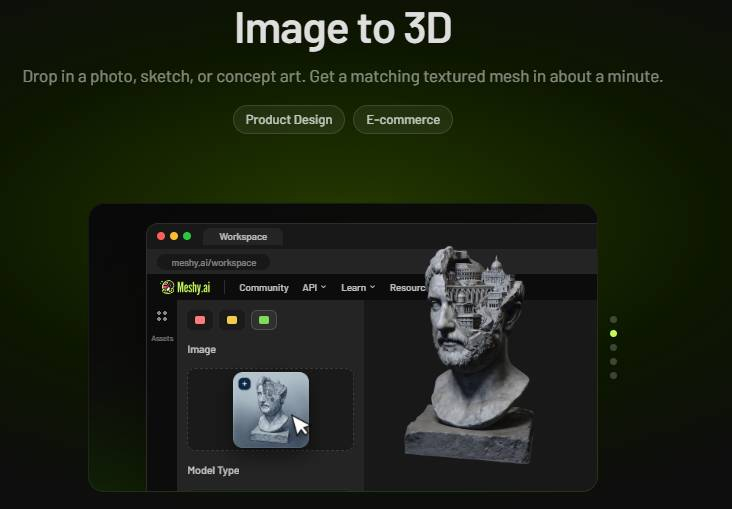Click the Product Design tag button

coord(289,120)
